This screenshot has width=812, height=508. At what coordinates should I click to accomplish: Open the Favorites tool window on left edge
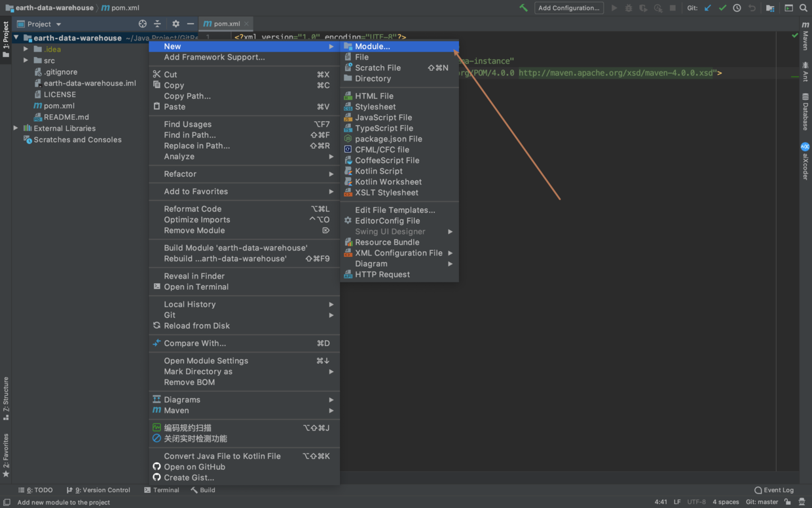pyautogui.click(x=6, y=455)
